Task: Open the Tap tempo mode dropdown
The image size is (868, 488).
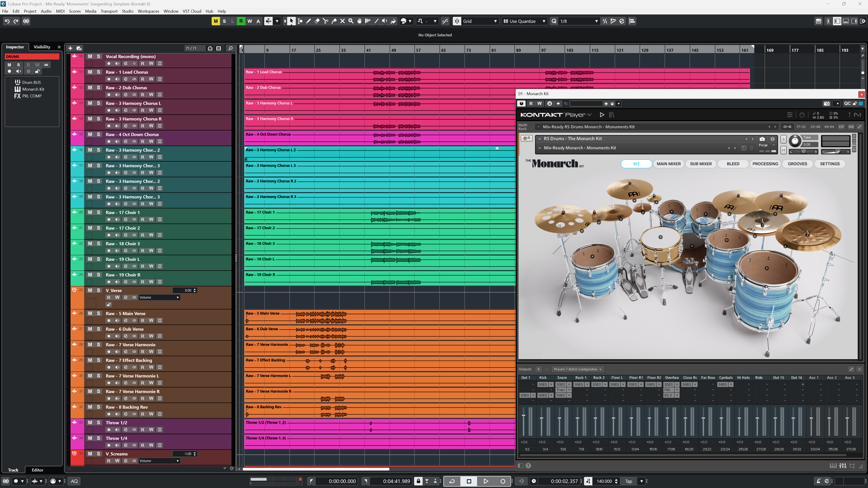Action: coord(642,481)
